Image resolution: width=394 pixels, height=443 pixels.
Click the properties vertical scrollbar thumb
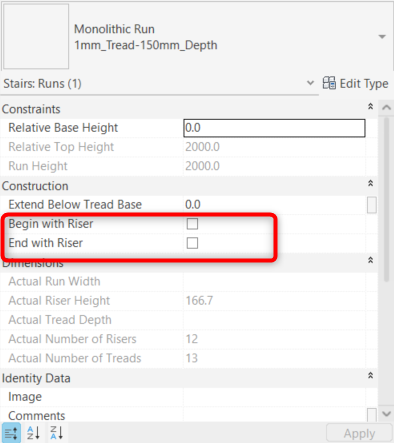386,200
